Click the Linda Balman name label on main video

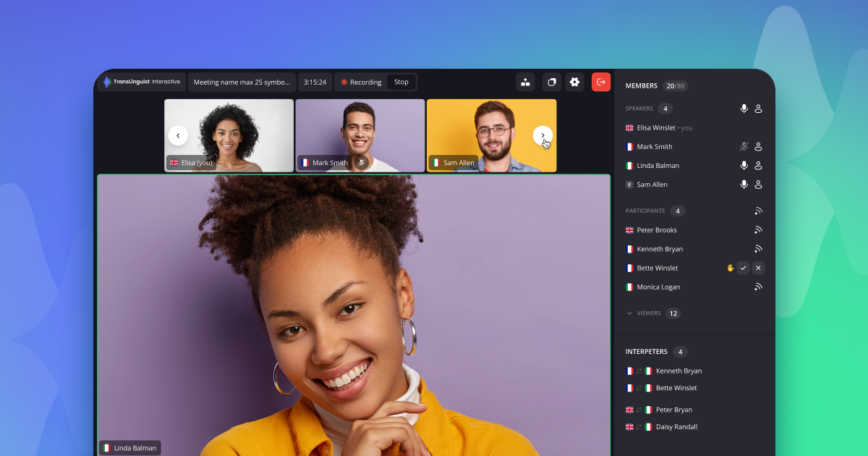(x=130, y=448)
